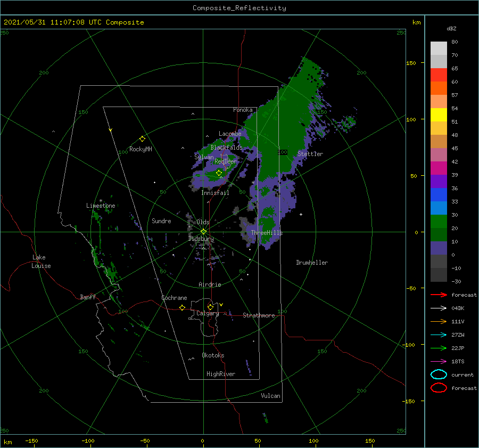Screen dimensions: 479x448
Task: Click the dBZ legend heading
Action: pos(451,28)
